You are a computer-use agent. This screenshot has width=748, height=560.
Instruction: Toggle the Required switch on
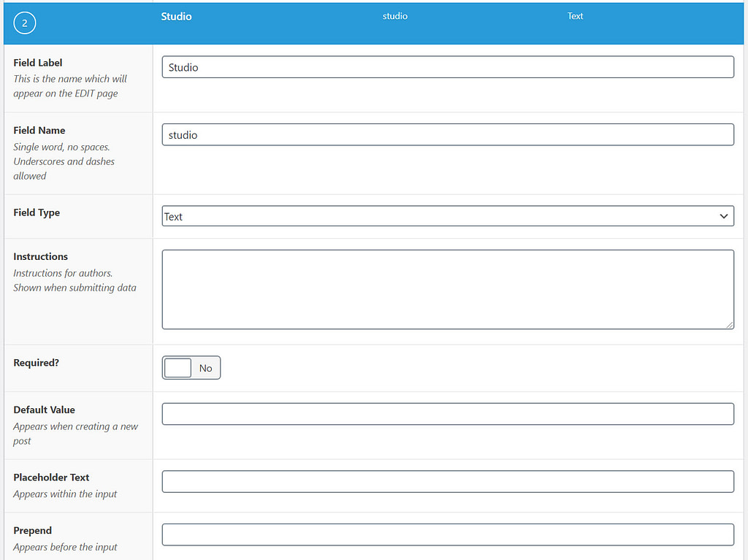[x=178, y=368]
